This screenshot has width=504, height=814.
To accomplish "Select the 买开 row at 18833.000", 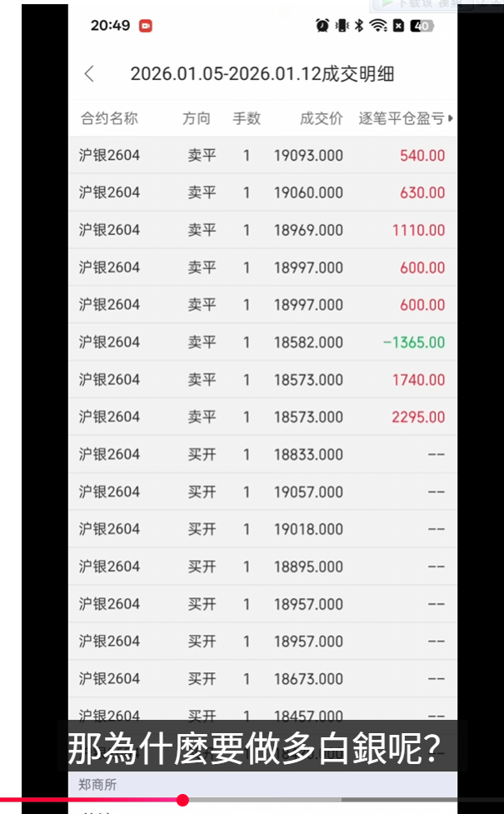I will pyautogui.click(x=262, y=455).
